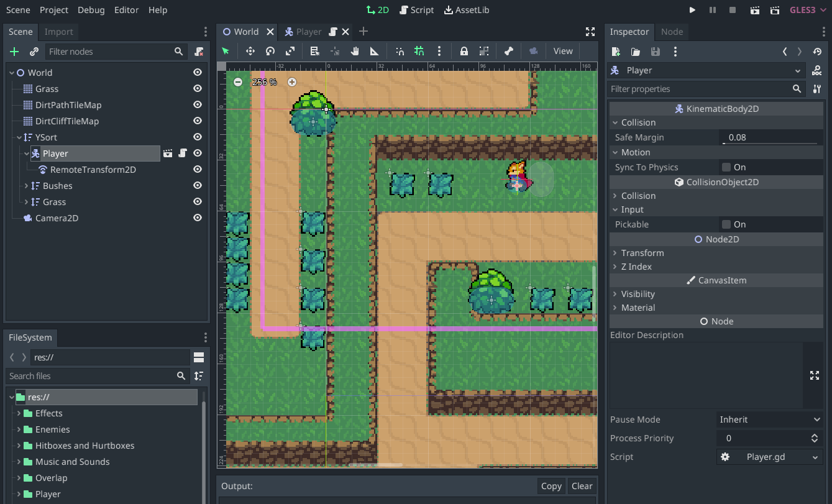The height and width of the screenshot is (504, 832).
Task: Switch to the Node tab
Action: point(672,32)
